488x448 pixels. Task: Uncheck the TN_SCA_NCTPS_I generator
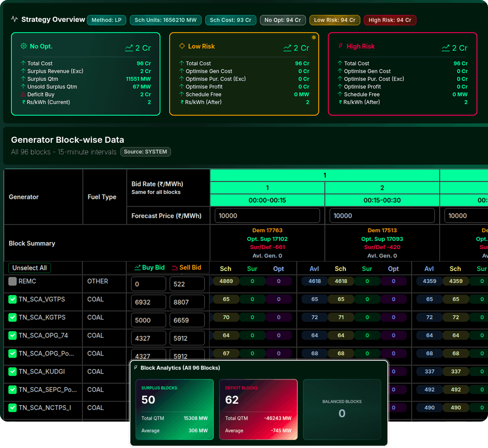[13, 407]
